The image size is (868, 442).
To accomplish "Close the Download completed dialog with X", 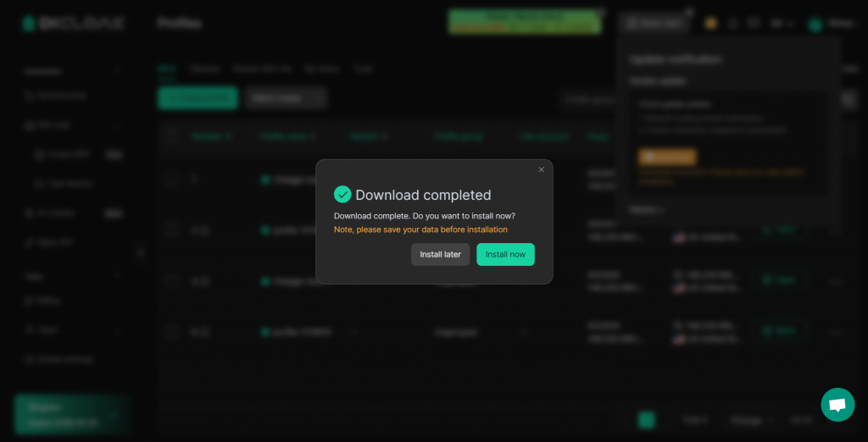I will pyautogui.click(x=542, y=170).
